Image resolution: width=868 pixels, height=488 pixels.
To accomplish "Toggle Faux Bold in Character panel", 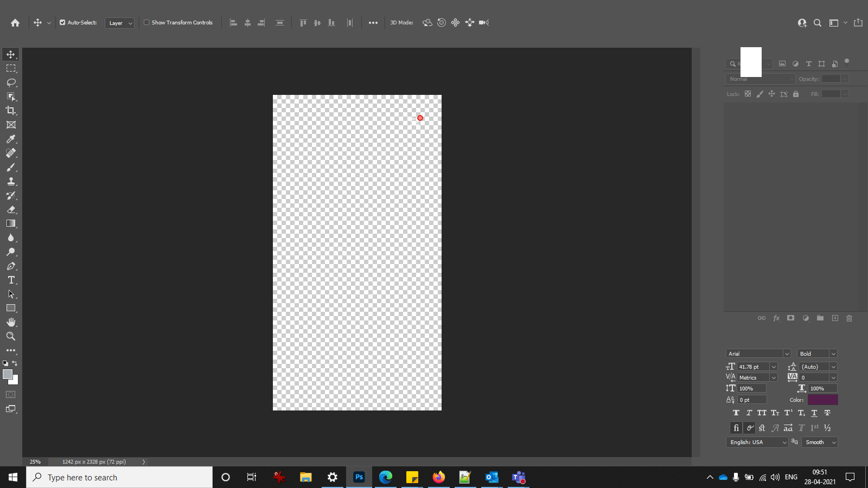I will pos(736,413).
